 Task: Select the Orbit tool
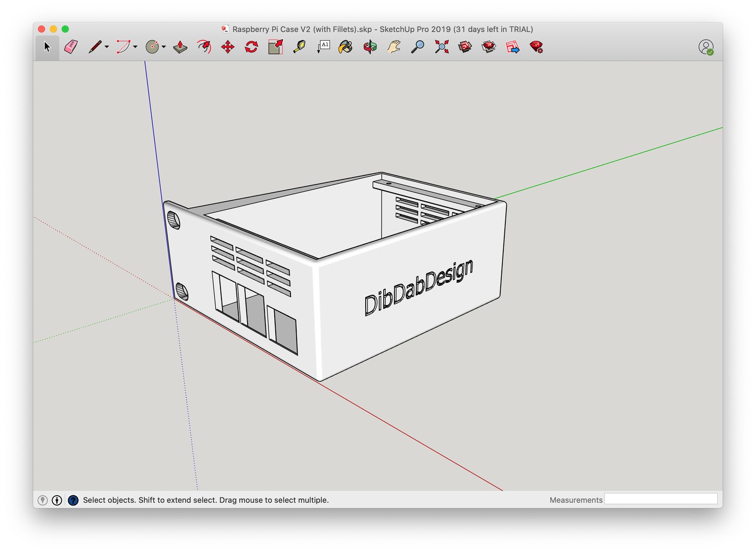pyautogui.click(x=370, y=47)
